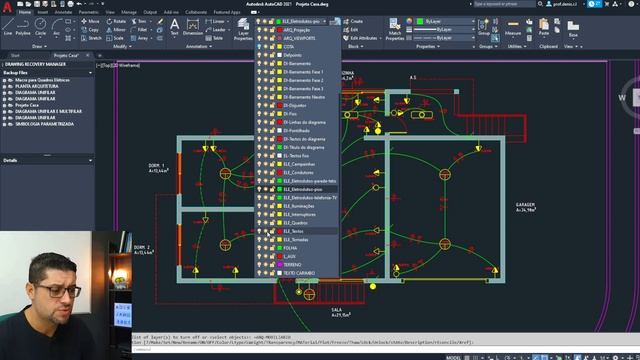Switch to the Parametric ribbon tab
The image size is (640, 360).
click(89, 12)
